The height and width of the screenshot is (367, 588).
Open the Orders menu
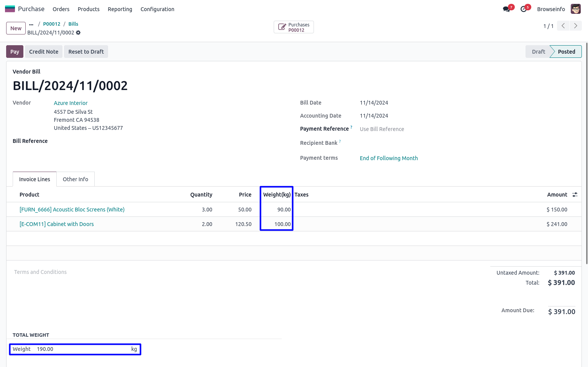pyautogui.click(x=61, y=9)
